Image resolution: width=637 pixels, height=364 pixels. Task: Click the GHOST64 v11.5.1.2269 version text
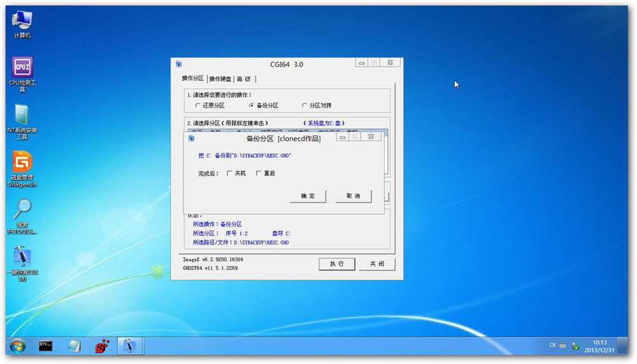click(x=210, y=269)
